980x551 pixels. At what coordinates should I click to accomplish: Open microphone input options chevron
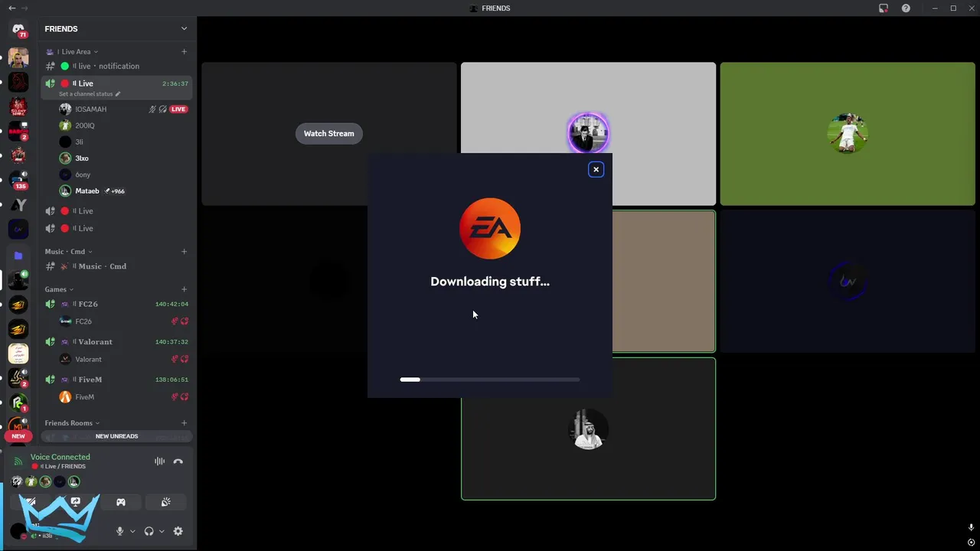click(x=132, y=531)
